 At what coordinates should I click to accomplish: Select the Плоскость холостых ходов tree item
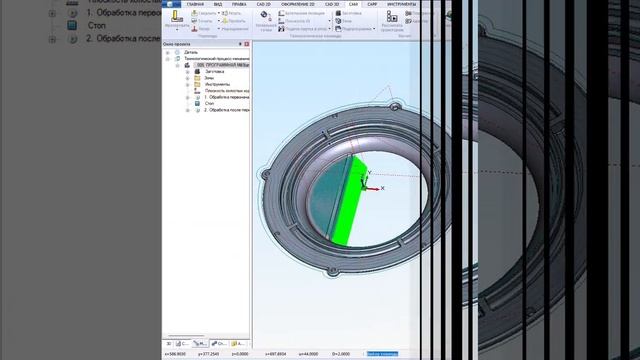(x=227, y=91)
